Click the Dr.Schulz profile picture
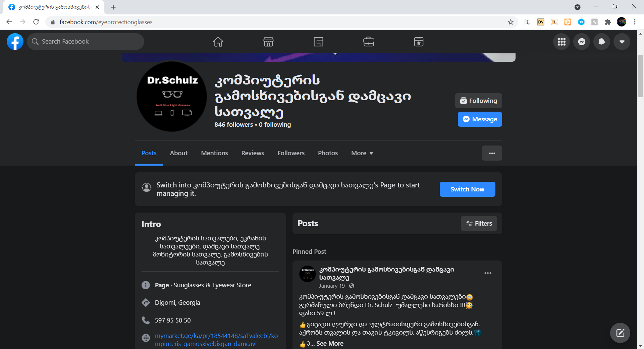This screenshot has width=644, height=349. (172, 96)
